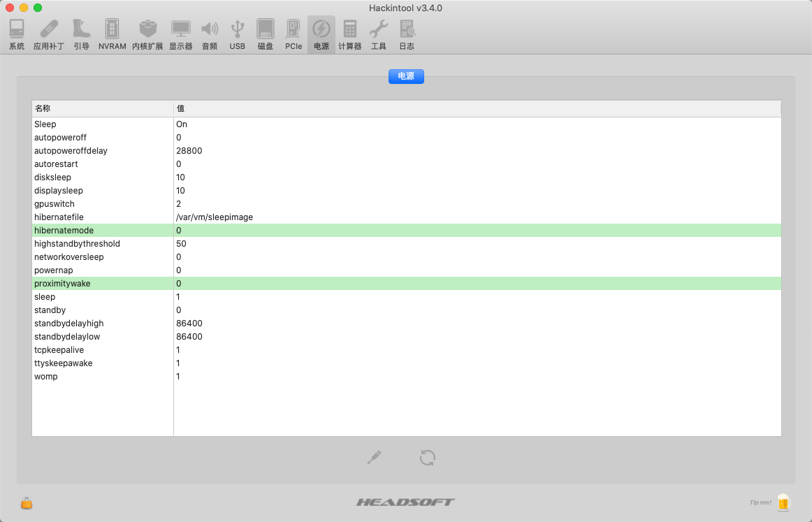Click the value 2 for gpuswitch
812x522 pixels.
pyautogui.click(x=179, y=204)
